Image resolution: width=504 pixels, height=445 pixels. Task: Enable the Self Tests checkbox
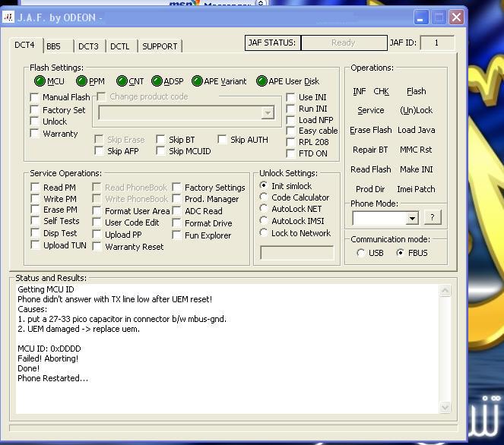tap(35, 221)
